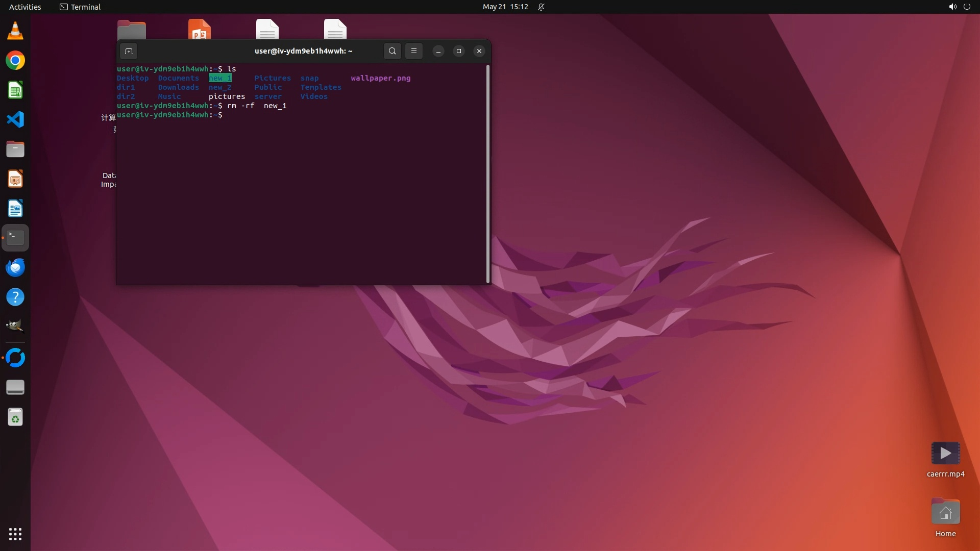Open the terminal hamburger menu
This screenshot has width=980, height=551.
click(414, 51)
